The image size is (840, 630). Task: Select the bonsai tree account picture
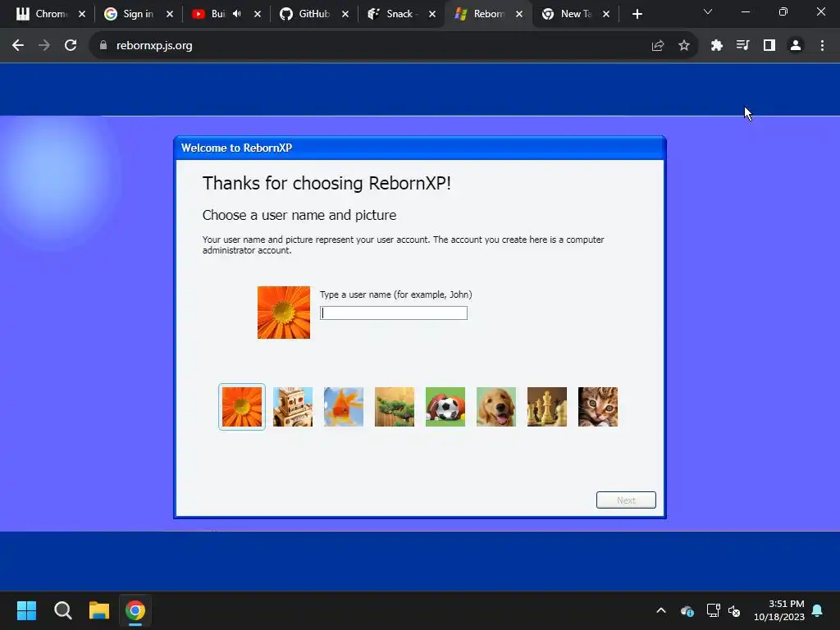tap(395, 407)
